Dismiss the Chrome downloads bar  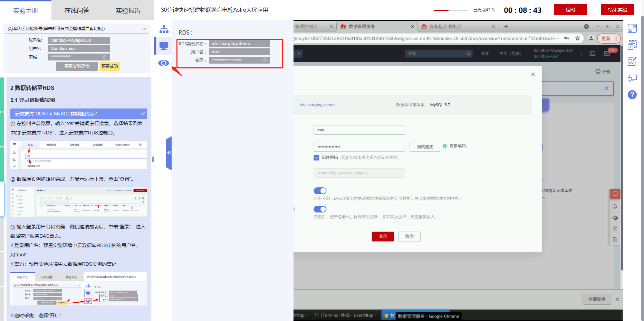pyautogui.click(x=617, y=299)
